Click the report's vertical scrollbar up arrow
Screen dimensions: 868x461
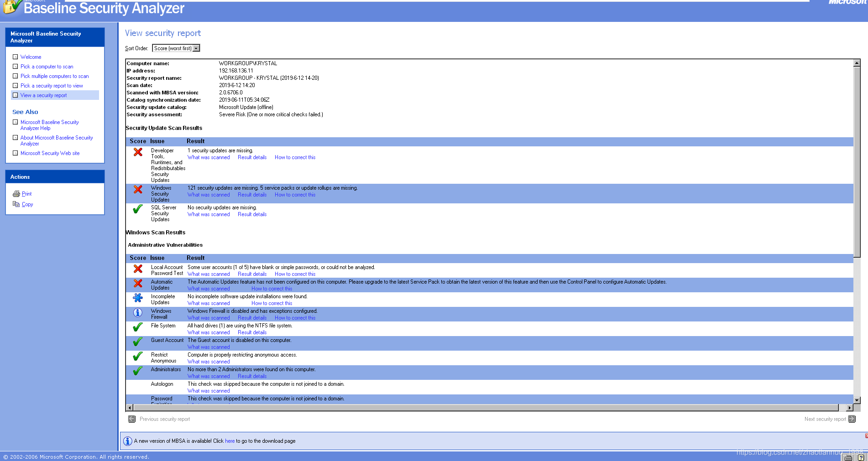tap(857, 63)
